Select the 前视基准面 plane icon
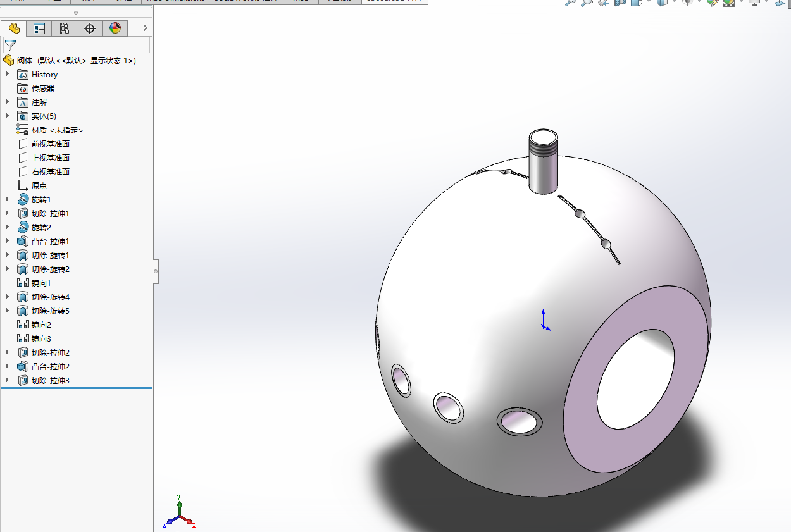 point(23,144)
